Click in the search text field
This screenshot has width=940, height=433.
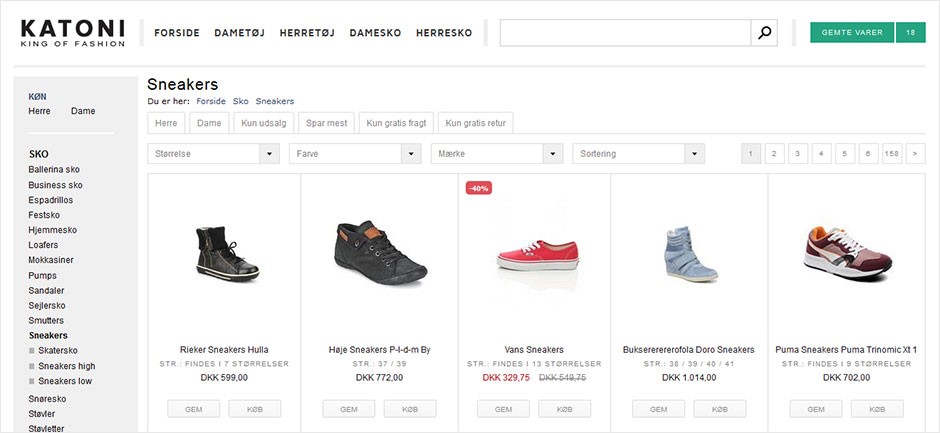[625, 33]
